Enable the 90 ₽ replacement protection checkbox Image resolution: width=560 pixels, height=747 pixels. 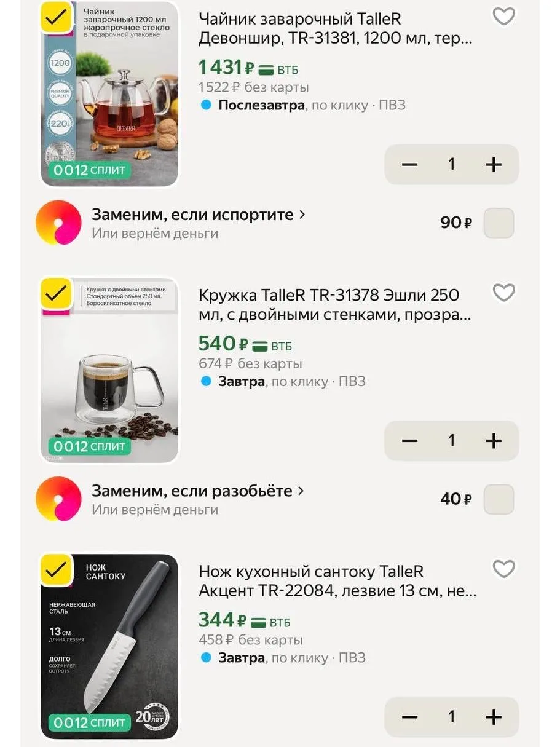tap(499, 223)
